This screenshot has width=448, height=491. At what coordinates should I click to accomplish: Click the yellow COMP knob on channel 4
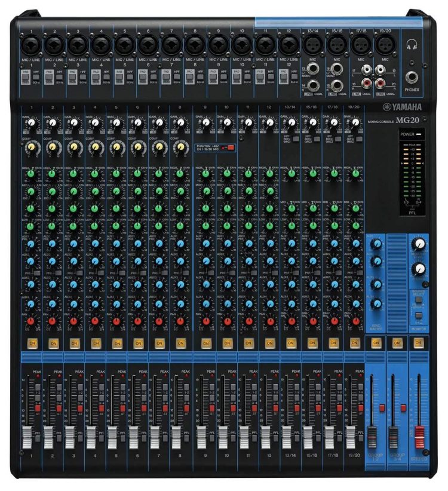[x=95, y=147]
